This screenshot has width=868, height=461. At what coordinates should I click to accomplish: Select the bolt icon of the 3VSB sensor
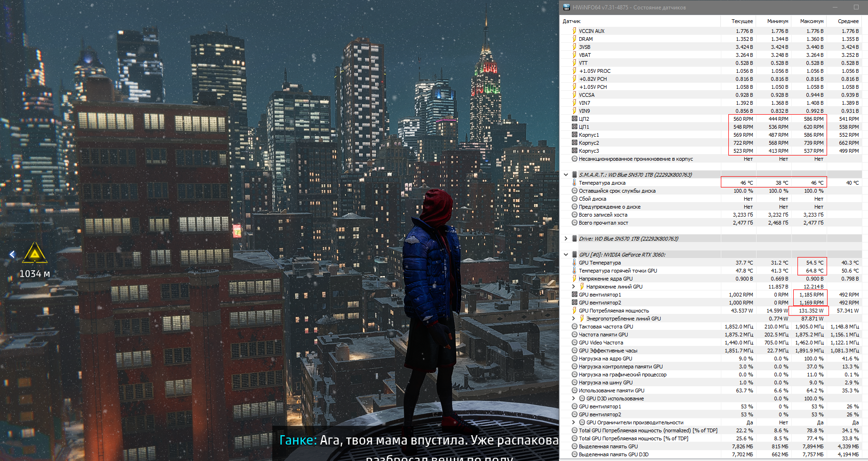coord(574,47)
